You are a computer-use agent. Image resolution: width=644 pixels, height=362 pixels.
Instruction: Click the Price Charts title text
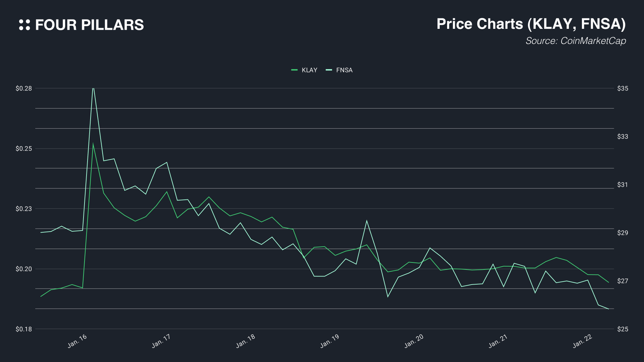pos(531,24)
